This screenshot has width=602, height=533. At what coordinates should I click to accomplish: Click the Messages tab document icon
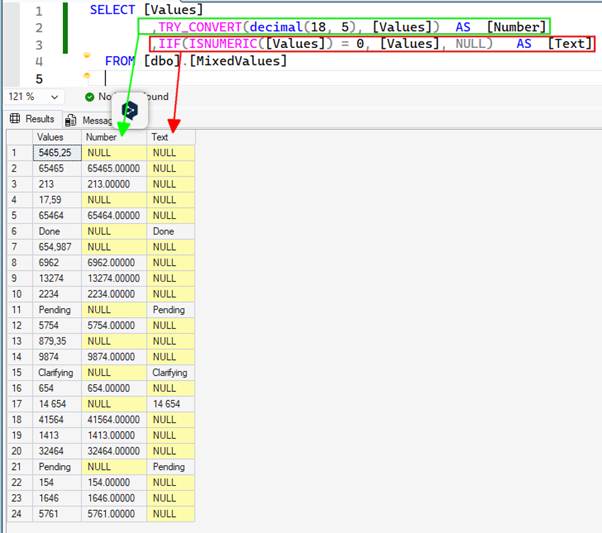(71, 119)
